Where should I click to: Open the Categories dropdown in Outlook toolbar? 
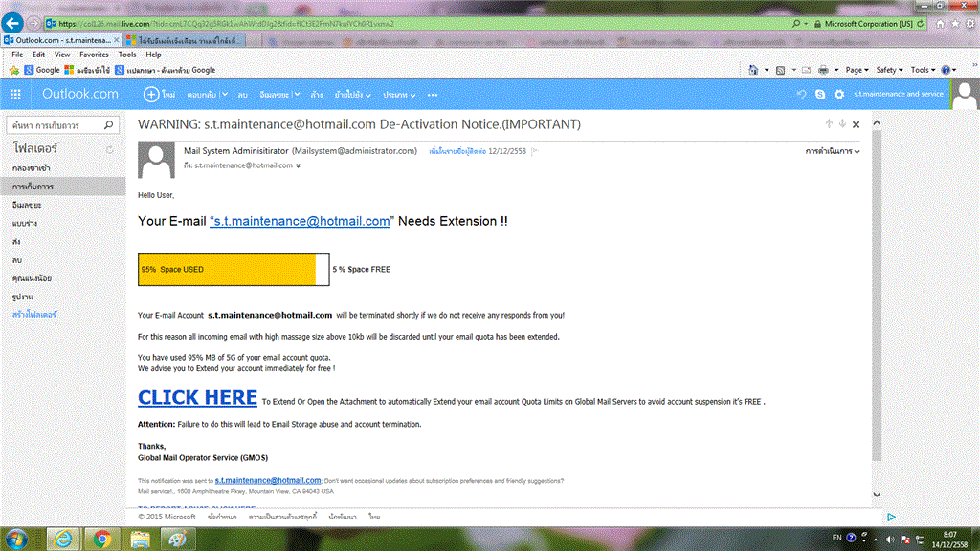click(x=399, y=95)
